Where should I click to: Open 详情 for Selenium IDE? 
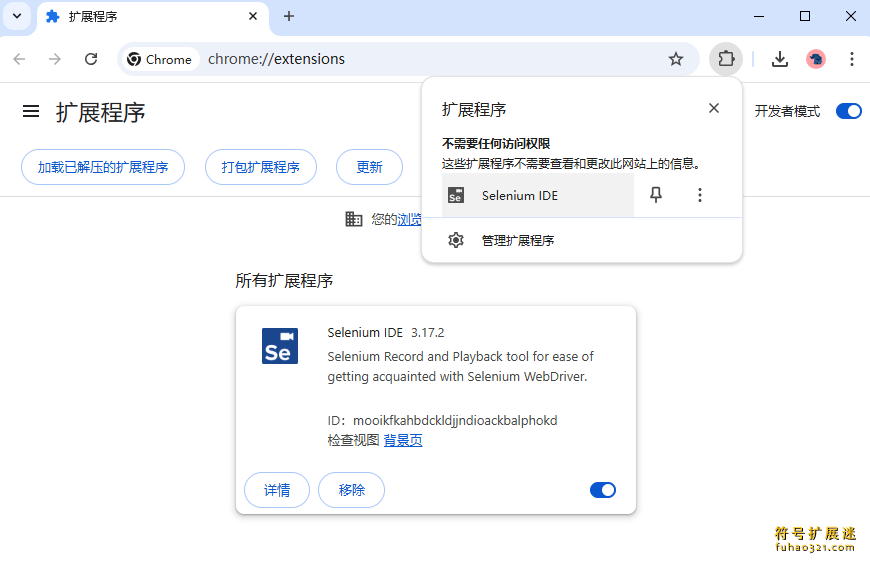click(x=277, y=490)
